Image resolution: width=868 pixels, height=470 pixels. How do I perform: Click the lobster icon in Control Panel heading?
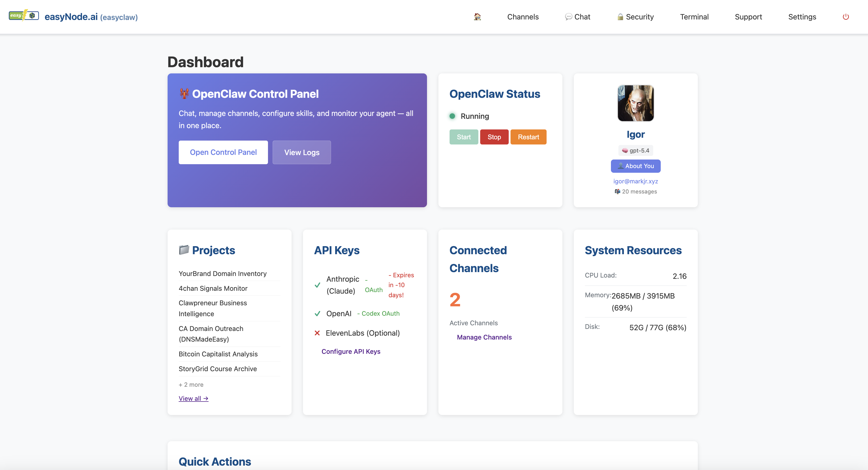tap(184, 94)
